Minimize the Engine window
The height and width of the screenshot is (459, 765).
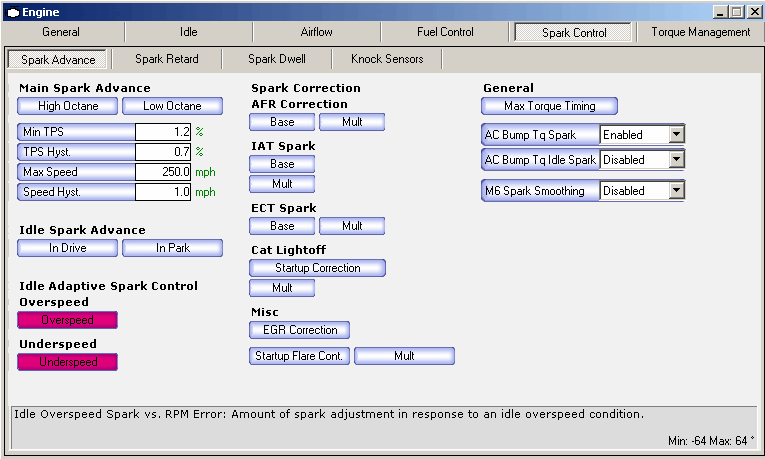coord(720,12)
